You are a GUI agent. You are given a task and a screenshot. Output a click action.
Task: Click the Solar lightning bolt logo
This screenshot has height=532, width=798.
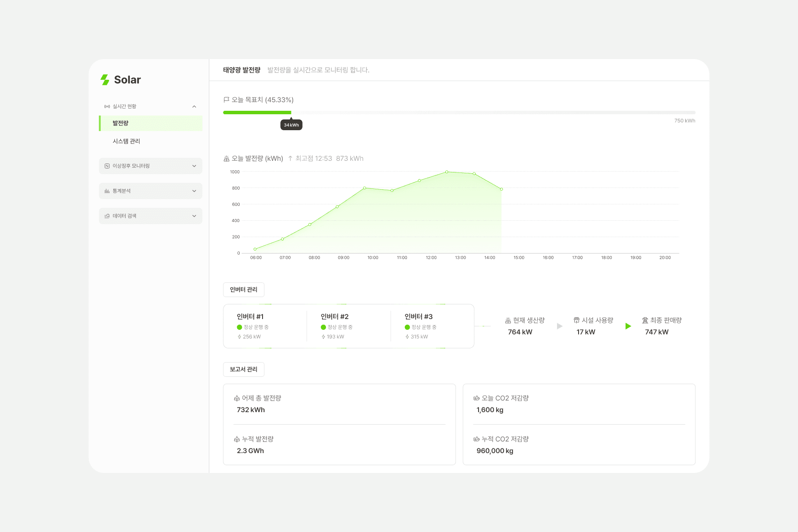105,80
